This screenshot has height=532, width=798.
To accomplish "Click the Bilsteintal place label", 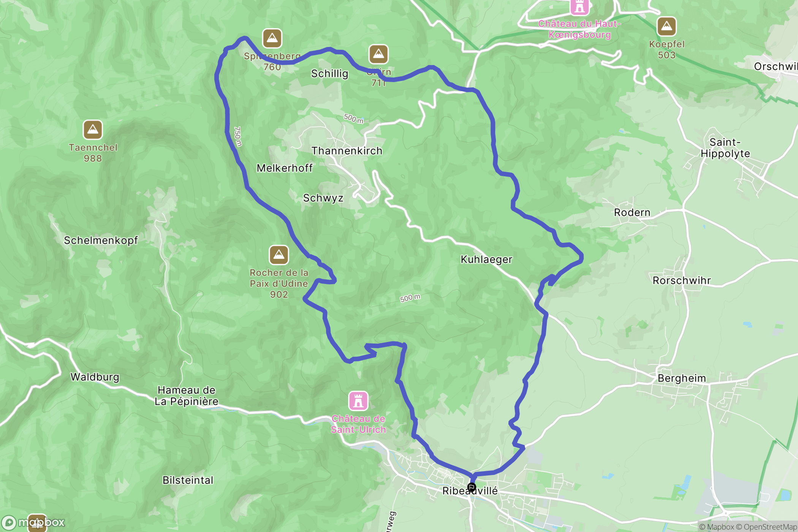I will pos(188,480).
